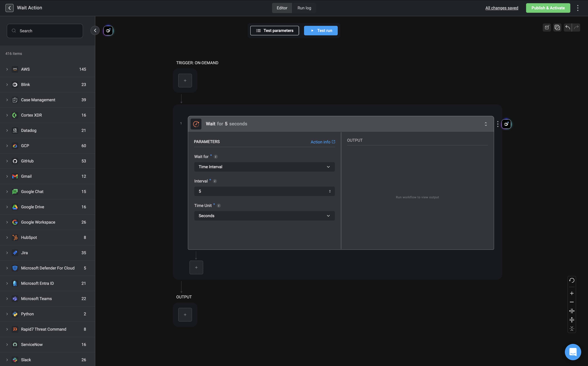Collapse the left sidebar panel

[95, 31]
